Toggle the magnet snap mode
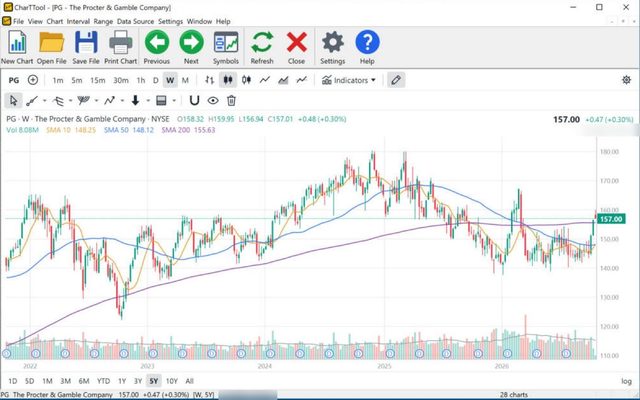 (194, 100)
